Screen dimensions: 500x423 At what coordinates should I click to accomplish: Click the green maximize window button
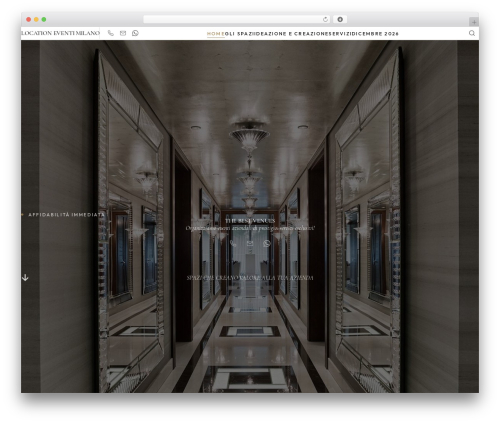click(x=44, y=19)
